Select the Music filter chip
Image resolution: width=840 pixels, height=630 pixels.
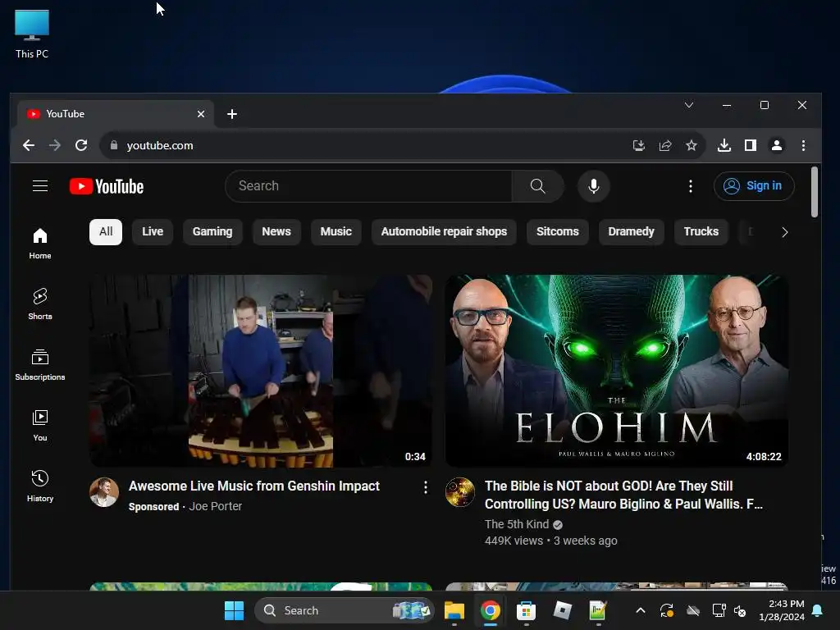click(x=336, y=231)
